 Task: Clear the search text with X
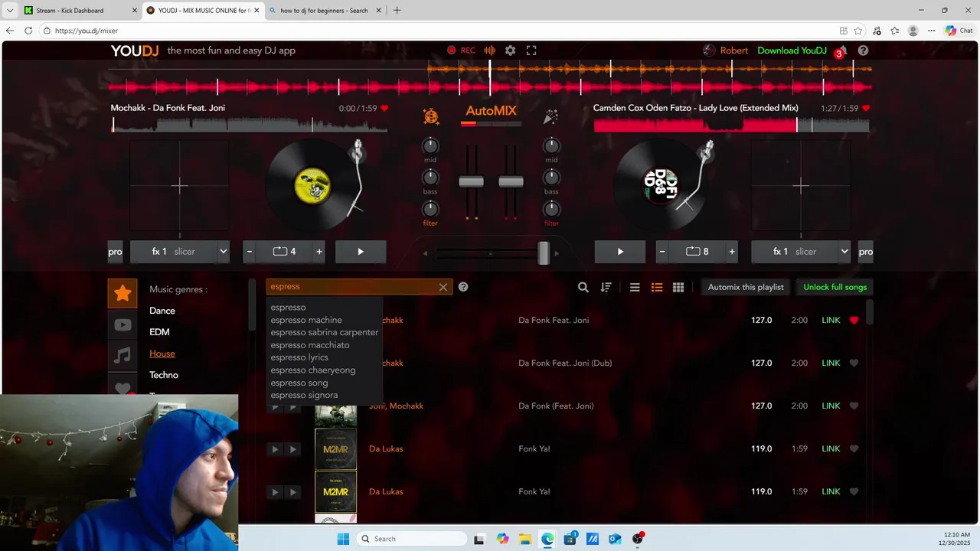443,288
